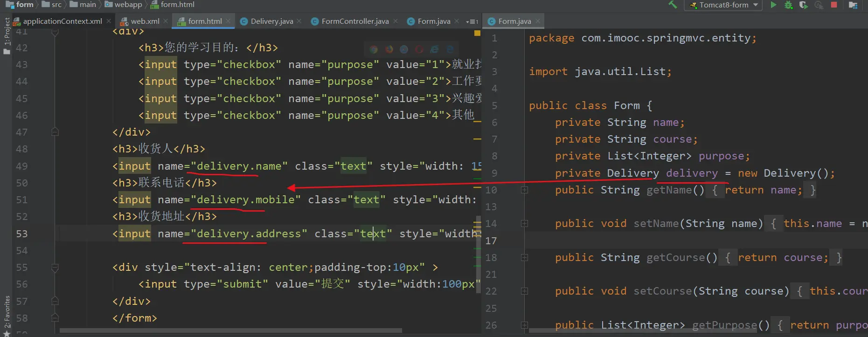Collapse the div block at line 55

[55, 268]
